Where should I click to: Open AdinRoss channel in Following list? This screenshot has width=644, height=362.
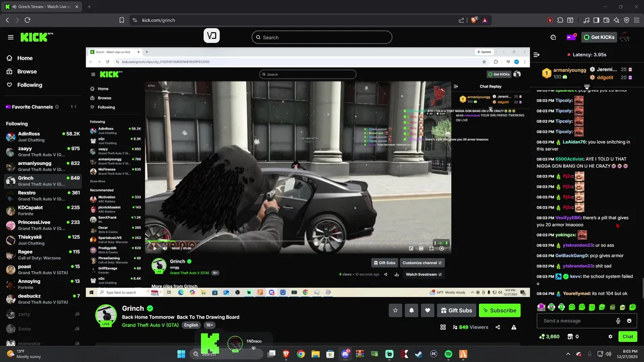pyautogui.click(x=43, y=137)
